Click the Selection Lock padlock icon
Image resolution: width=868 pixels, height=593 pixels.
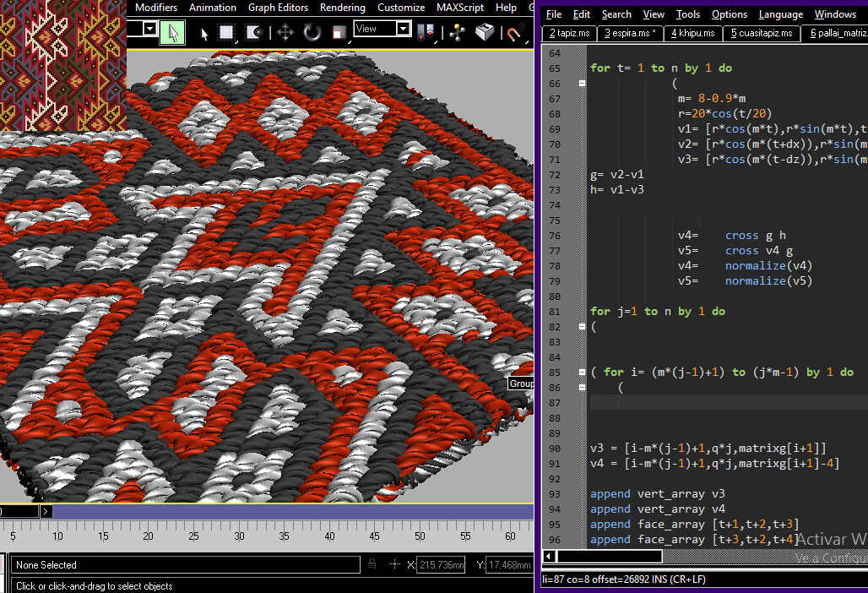pyautogui.click(x=372, y=564)
